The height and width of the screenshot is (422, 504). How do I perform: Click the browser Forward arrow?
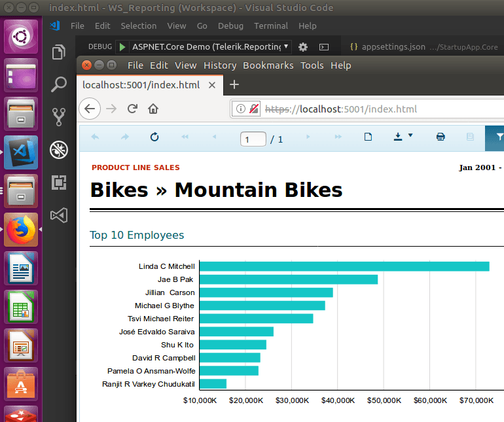(111, 109)
